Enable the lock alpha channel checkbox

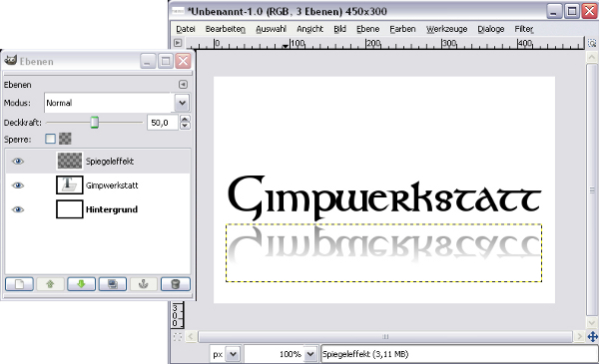tap(50, 139)
